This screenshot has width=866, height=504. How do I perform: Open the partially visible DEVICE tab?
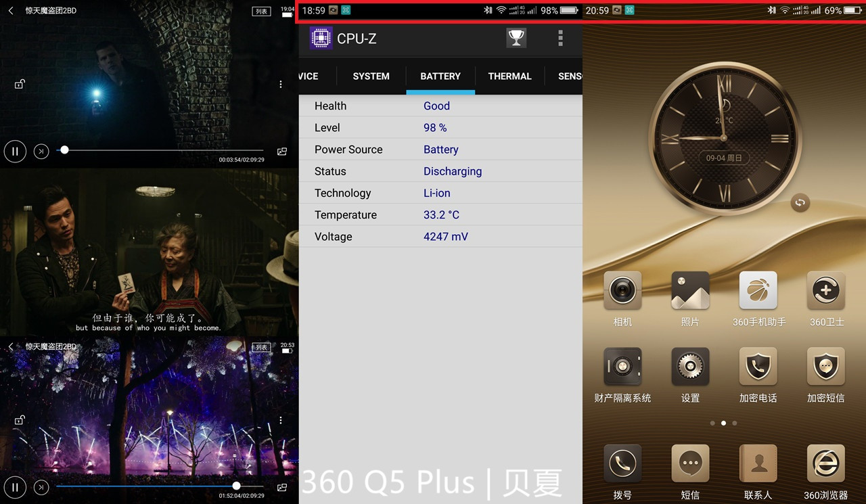pos(308,76)
